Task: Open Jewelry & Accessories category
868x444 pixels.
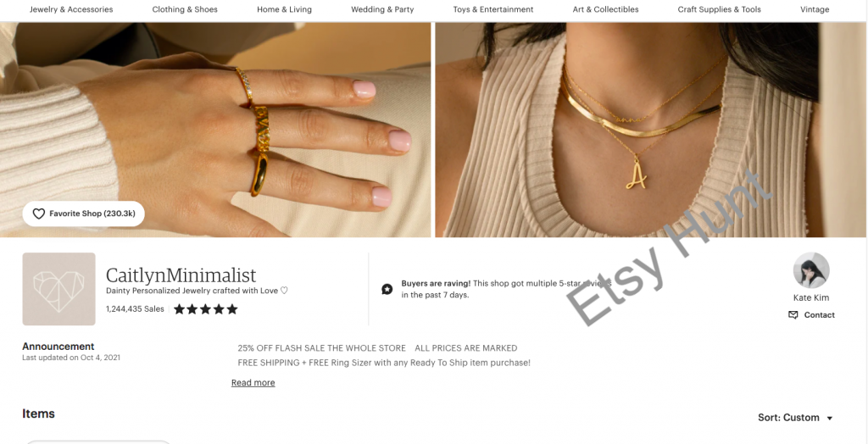Action: pyautogui.click(x=71, y=9)
